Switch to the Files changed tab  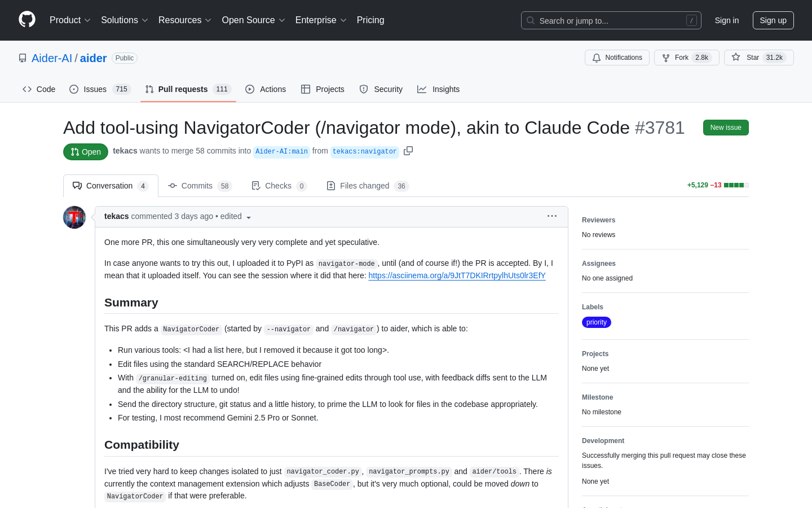pos(368,186)
